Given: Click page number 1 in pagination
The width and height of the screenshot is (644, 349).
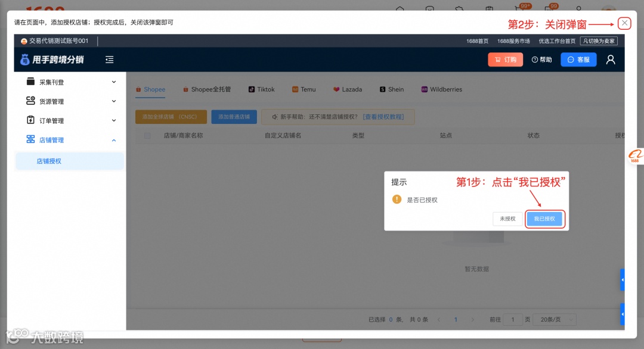Looking at the screenshot, I should pyautogui.click(x=456, y=319).
